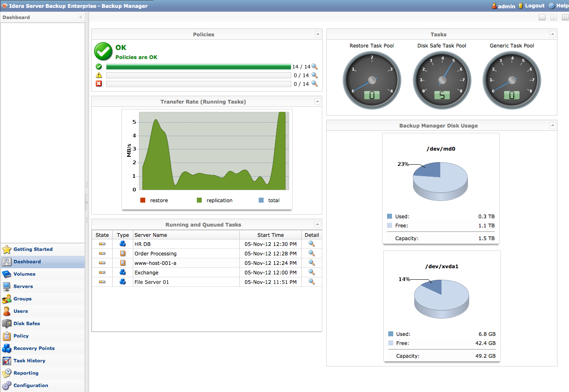
Task: View details of the 14 / 14 OK policies
Action: tap(314, 66)
